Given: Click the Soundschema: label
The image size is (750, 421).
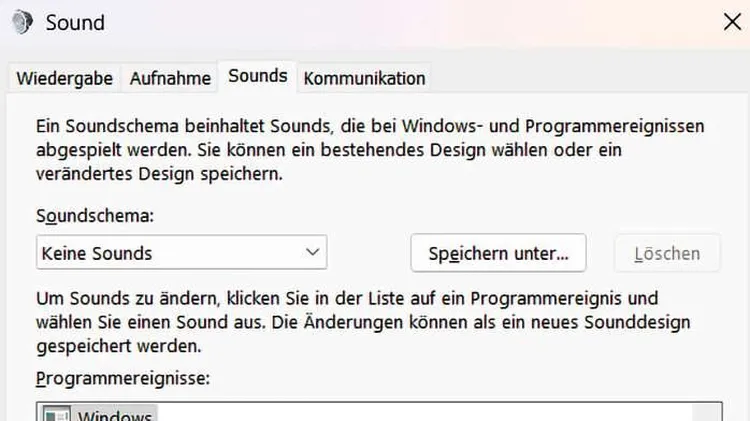Looking at the screenshot, I should [x=95, y=216].
